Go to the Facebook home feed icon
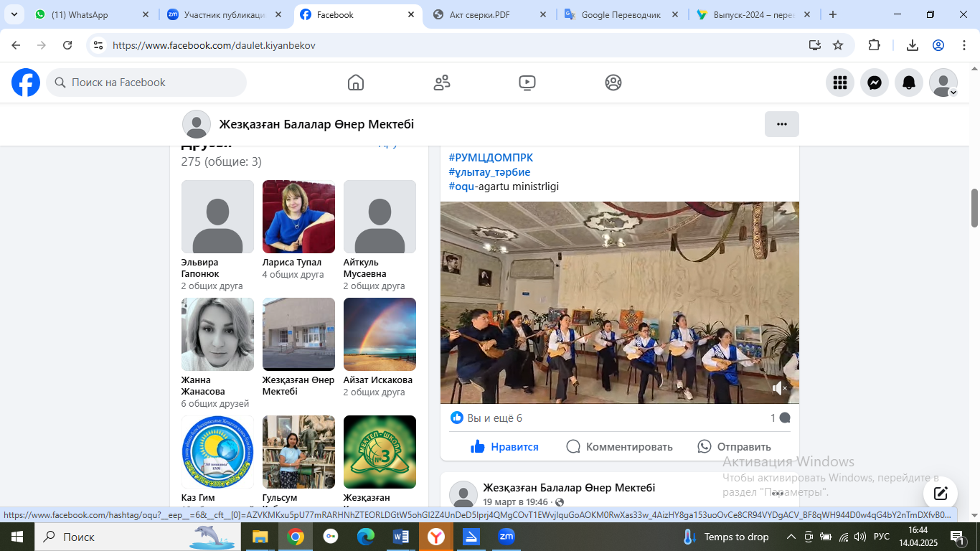This screenshot has width=980, height=551. point(356,83)
